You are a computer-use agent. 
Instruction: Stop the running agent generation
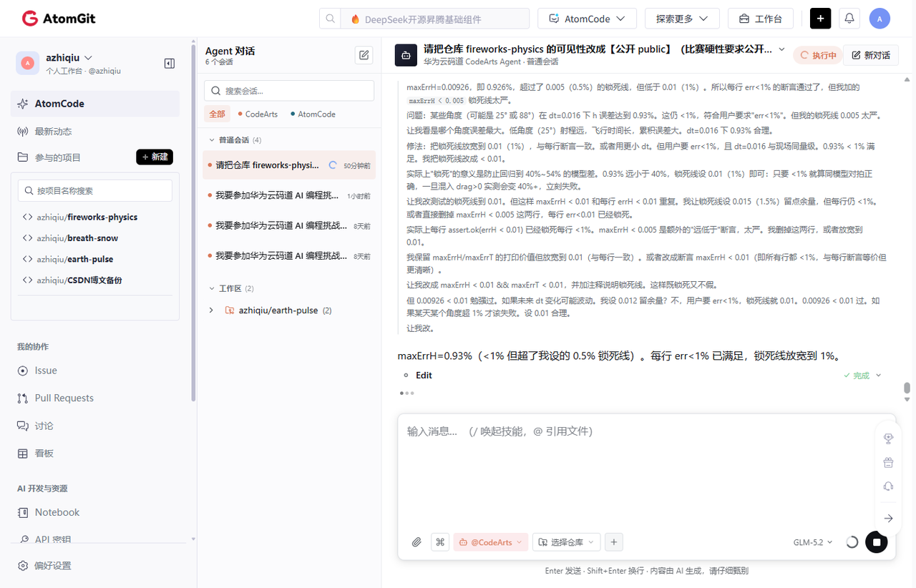click(877, 542)
